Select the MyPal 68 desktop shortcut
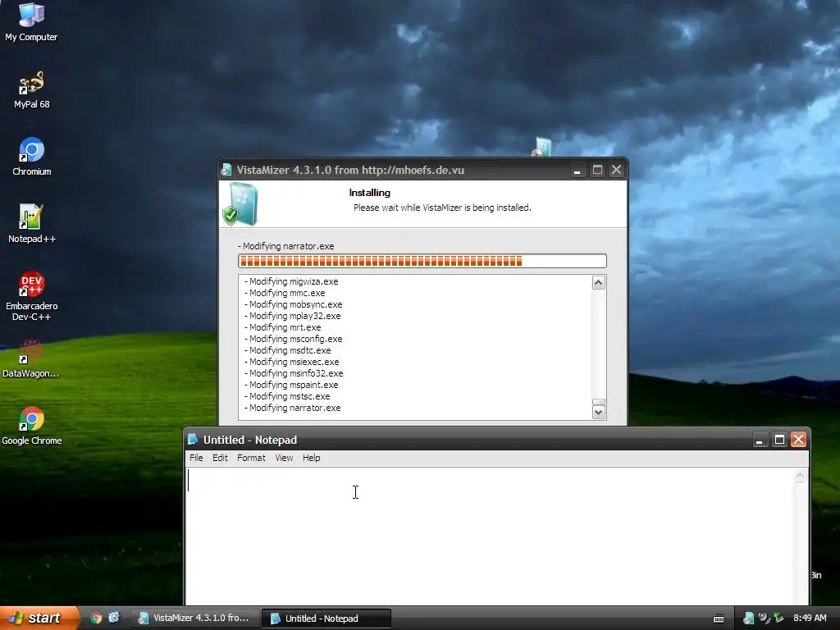Viewport: 840px width, 630px height. [x=32, y=90]
